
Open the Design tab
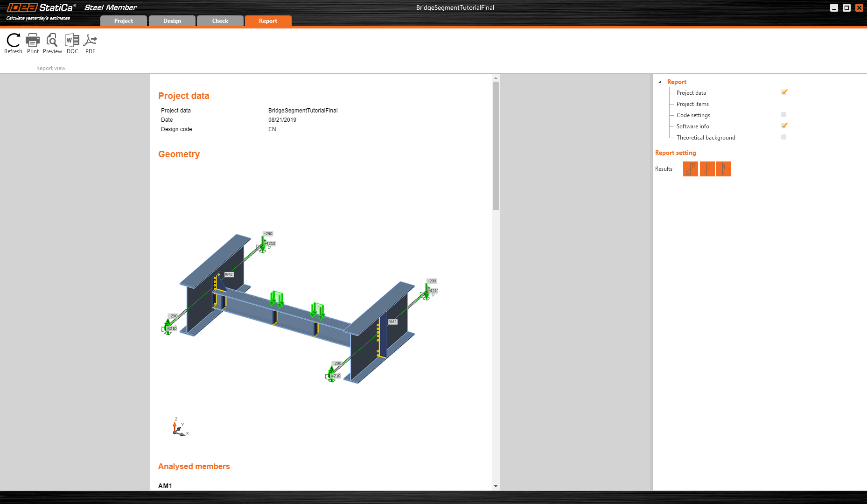pyautogui.click(x=172, y=21)
